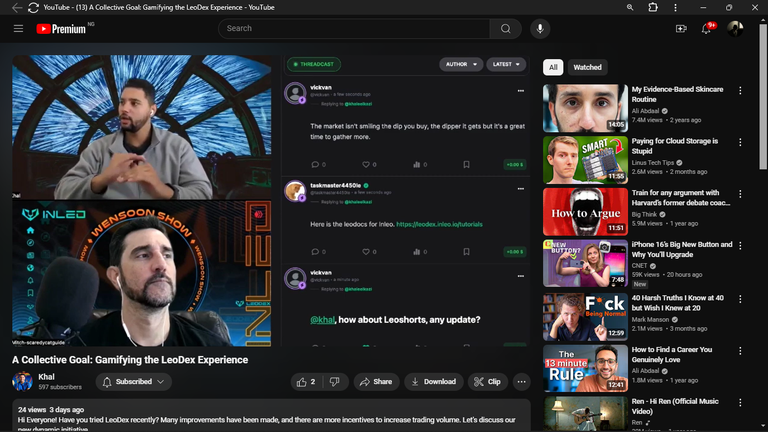
Task: Create a Clip of the video
Action: pyautogui.click(x=487, y=382)
